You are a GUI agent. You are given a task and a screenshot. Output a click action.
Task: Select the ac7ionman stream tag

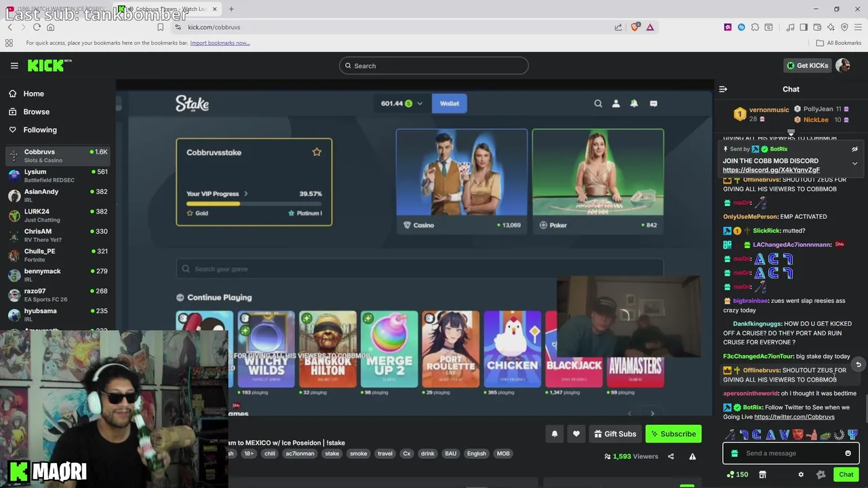click(x=300, y=454)
